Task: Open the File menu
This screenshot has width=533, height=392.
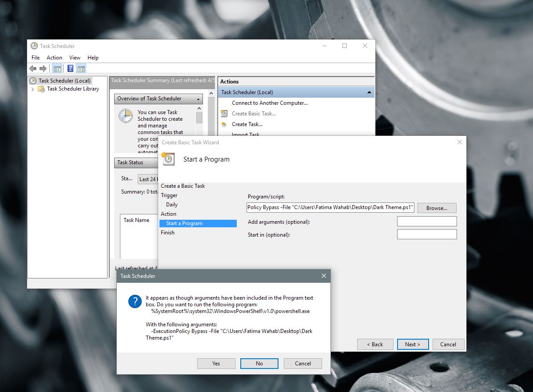Action: tap(36, 58)
